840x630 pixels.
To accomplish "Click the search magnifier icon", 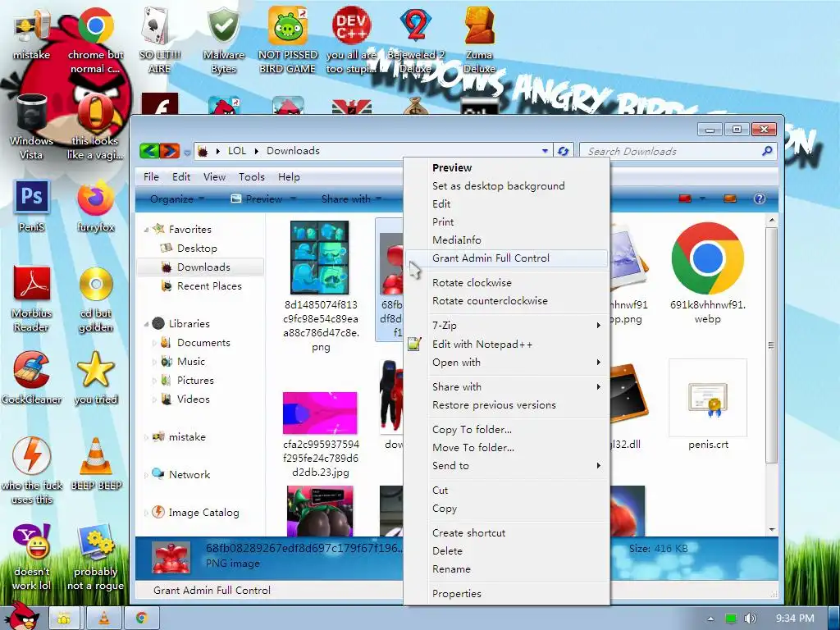I will (x=767, y=151).
